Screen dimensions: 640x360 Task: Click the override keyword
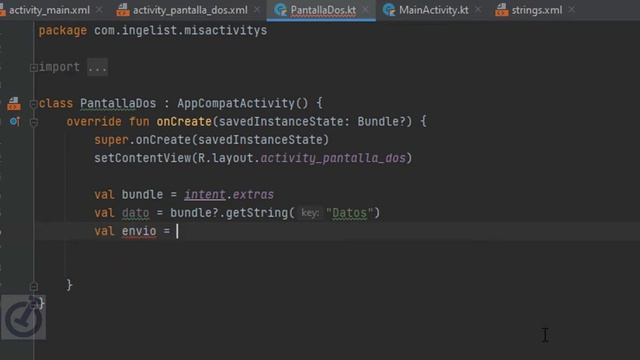(94, 122)
